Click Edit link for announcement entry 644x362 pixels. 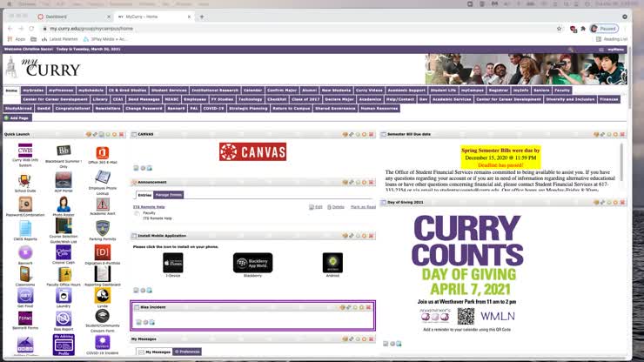[x=316, y=207]
